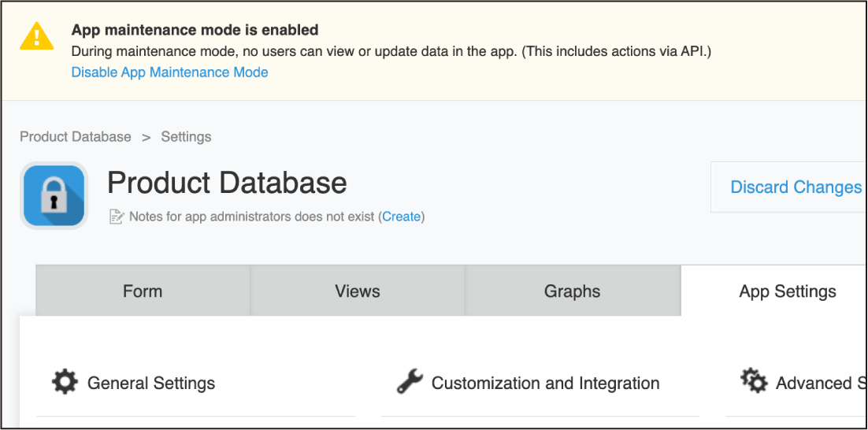Click the large Product Database title
This screenshot has height=430, width=868.
tap(227, 183)
